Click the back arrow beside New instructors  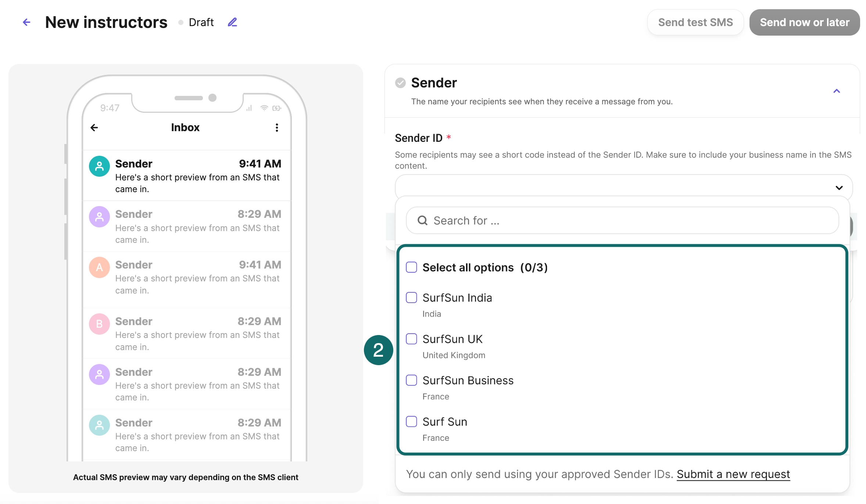pyautogui.click(x=26, y=22)
